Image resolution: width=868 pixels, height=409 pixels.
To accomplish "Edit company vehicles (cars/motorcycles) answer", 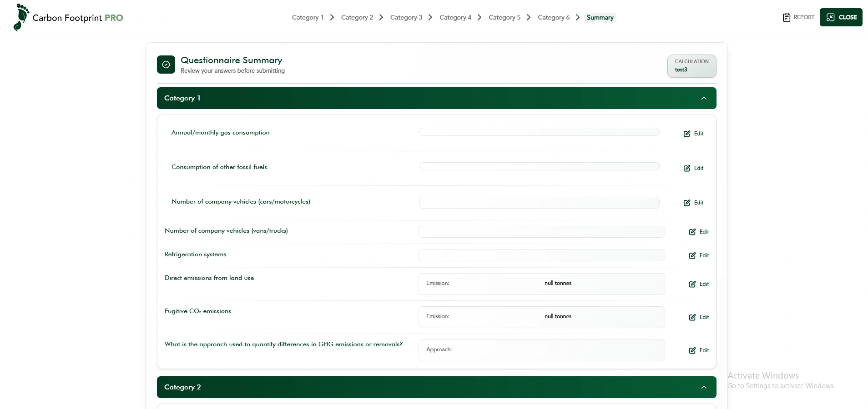I will 693,203.
